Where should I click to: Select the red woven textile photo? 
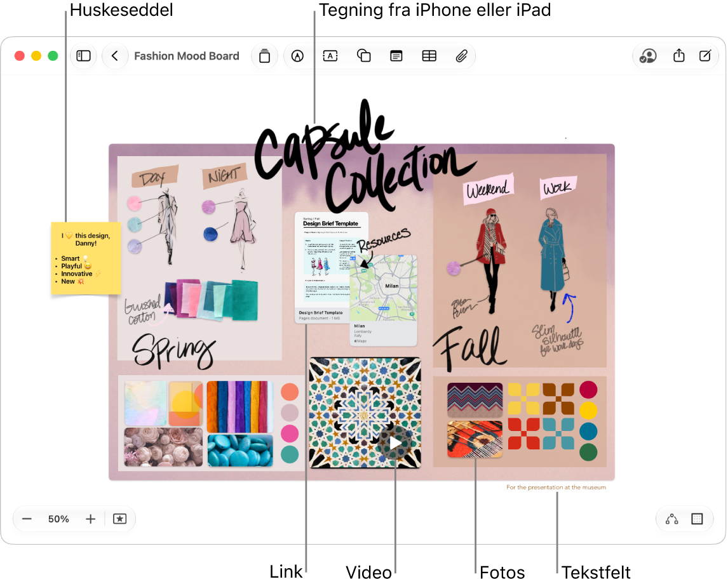475,439
